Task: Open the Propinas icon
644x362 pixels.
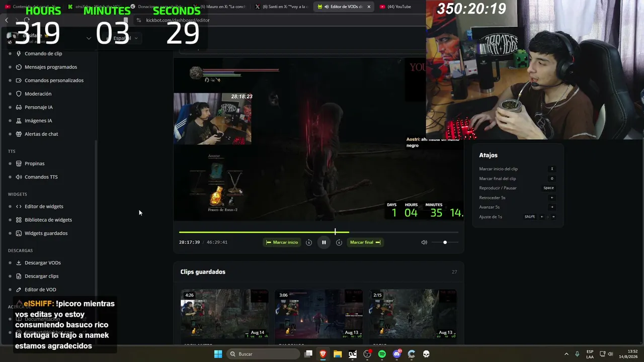Action: click(19, 163)
